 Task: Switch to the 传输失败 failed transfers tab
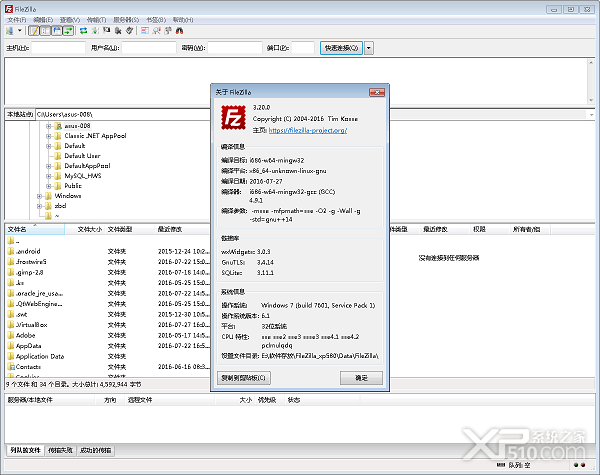(60, 451)
